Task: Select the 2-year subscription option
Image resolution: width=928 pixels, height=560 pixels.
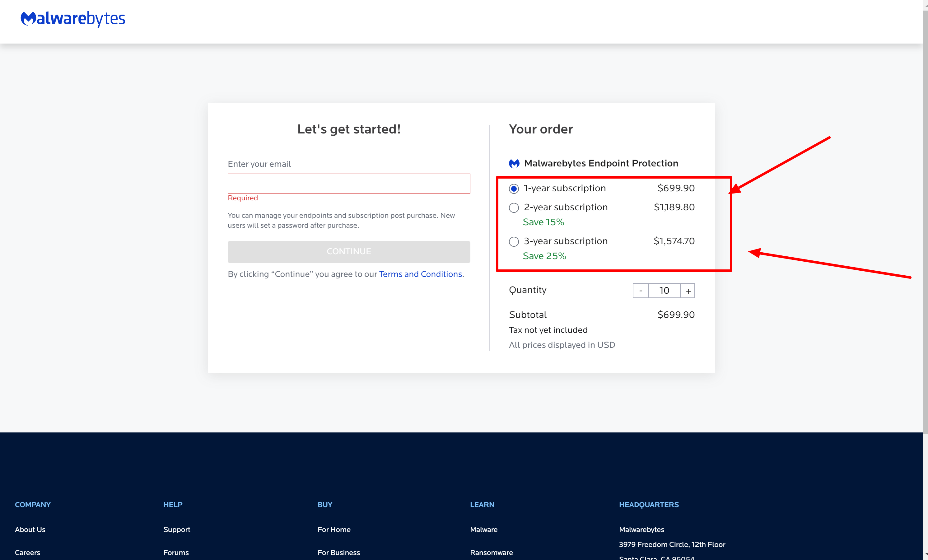Action: [514, 208]
